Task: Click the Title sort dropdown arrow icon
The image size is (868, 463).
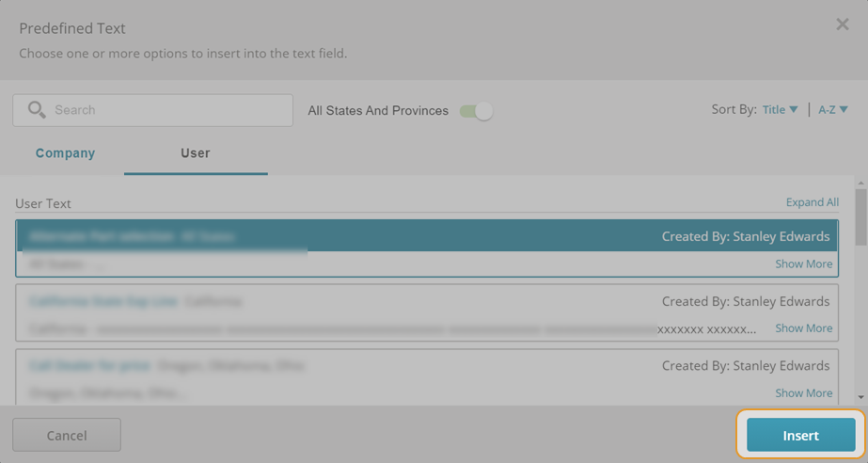Action: coord(794,110)
